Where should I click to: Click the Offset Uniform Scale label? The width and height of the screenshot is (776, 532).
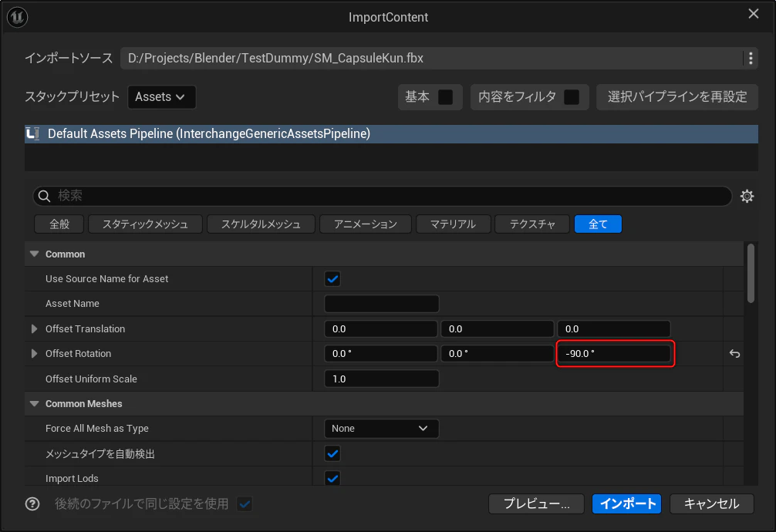click(x=91, y=379)
